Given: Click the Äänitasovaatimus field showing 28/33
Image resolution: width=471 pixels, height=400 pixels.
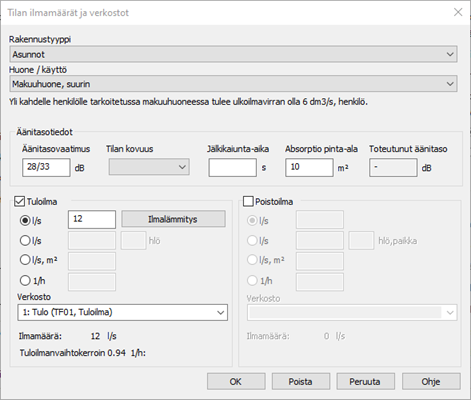Looking at the screenshot, I should [46, 167].
